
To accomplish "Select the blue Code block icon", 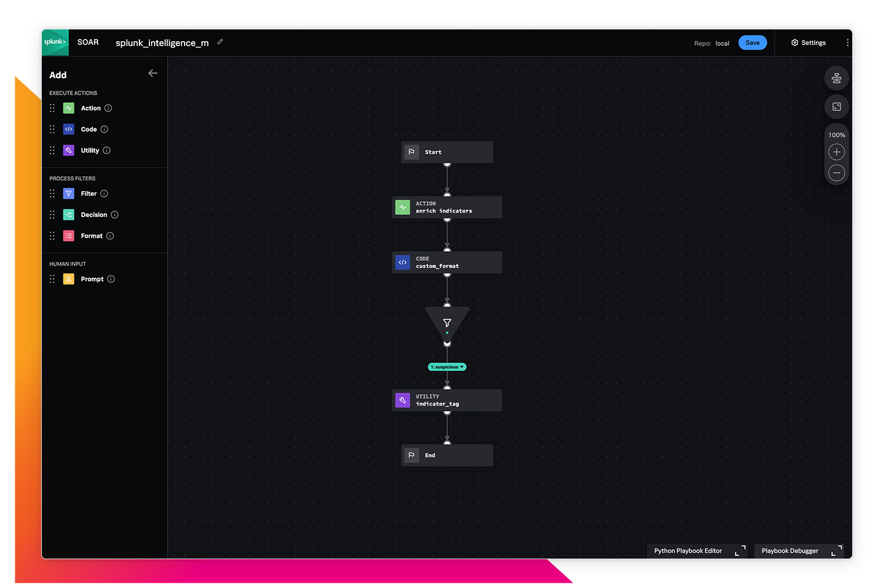I will (x=69, y=129).
